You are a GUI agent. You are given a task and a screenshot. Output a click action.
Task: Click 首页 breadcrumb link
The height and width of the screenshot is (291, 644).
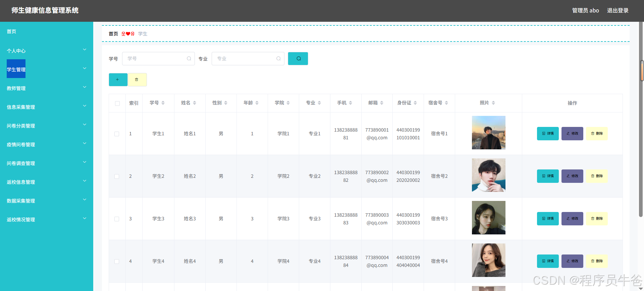coord(113,34)
